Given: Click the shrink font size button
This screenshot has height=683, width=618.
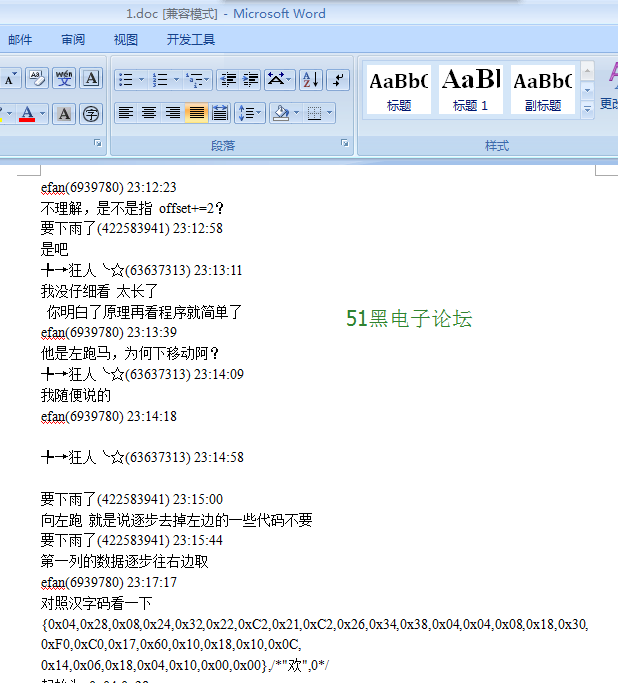Looking at the screenshot, I should [10, 79].
